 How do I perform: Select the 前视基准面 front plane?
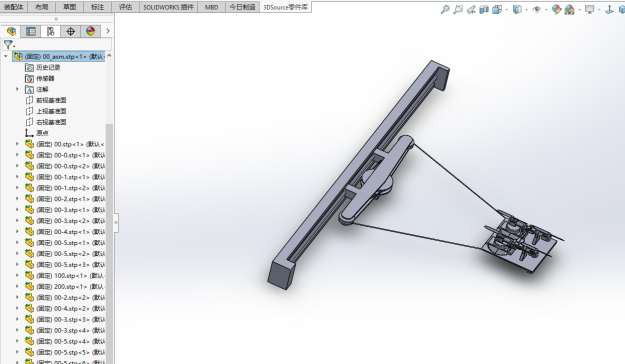pos(51,100)
